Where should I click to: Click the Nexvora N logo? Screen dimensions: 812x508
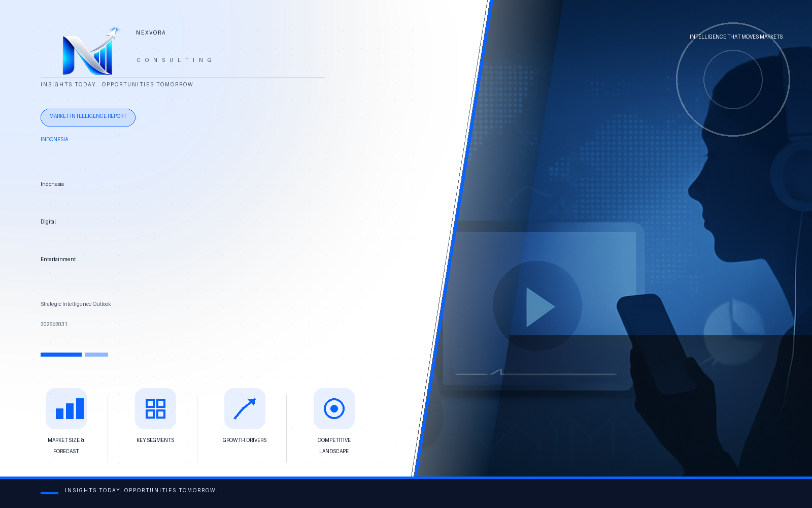90,51
